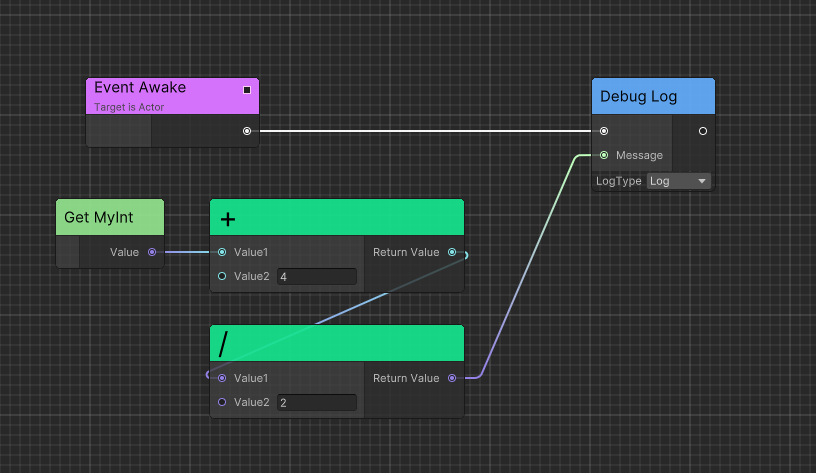Select the plus node green header
816x473 pixels.
(337, 217)
